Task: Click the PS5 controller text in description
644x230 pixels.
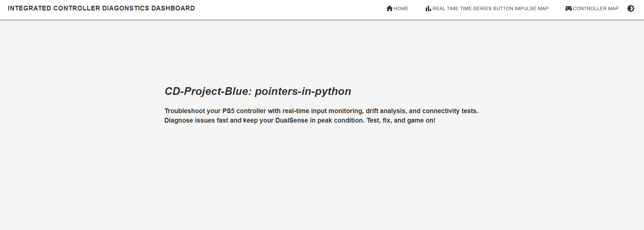Action: coord(244,111)
